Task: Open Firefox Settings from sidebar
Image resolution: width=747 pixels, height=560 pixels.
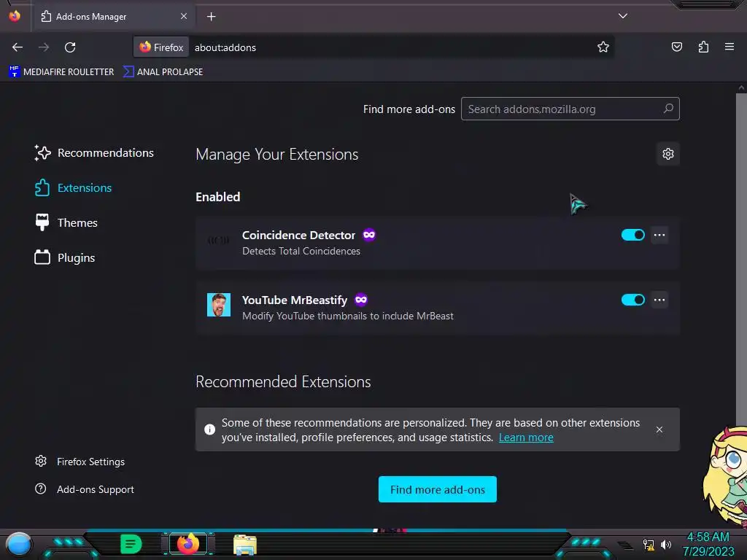Action: point(80,462)
